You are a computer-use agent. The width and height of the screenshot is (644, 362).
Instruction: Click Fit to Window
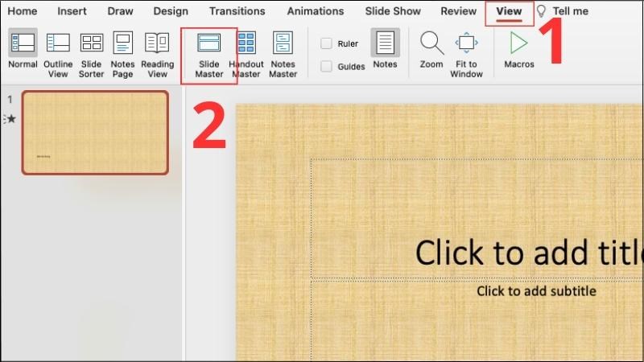coord(466,55)
